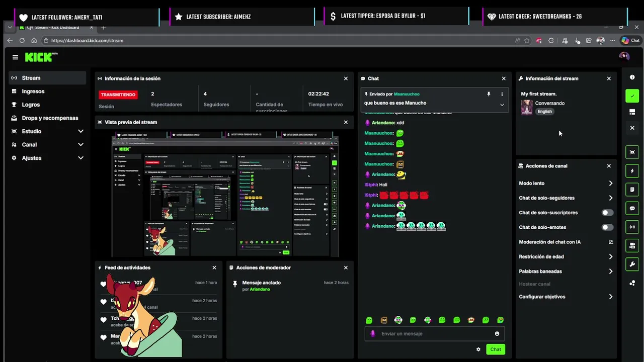Click the X icon in the right rail
Image resolution: width=644 pixels, height=362 pixels.
632,128
